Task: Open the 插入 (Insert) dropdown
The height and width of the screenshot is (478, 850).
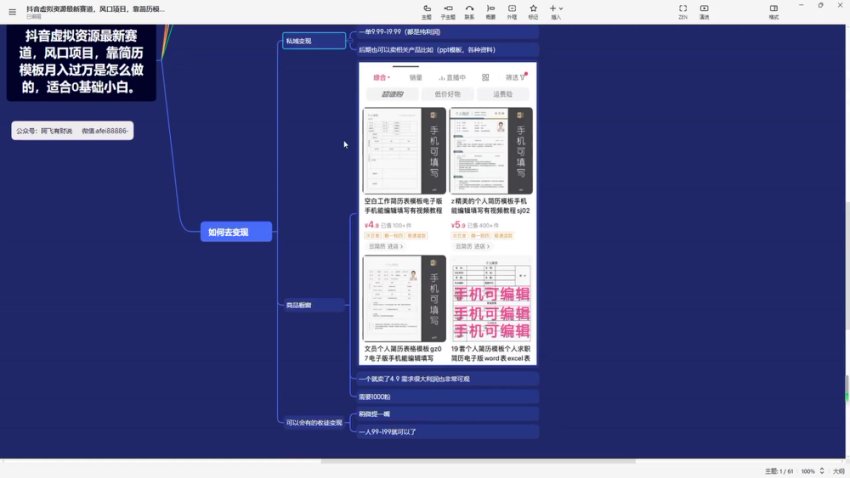Action: 556,10
